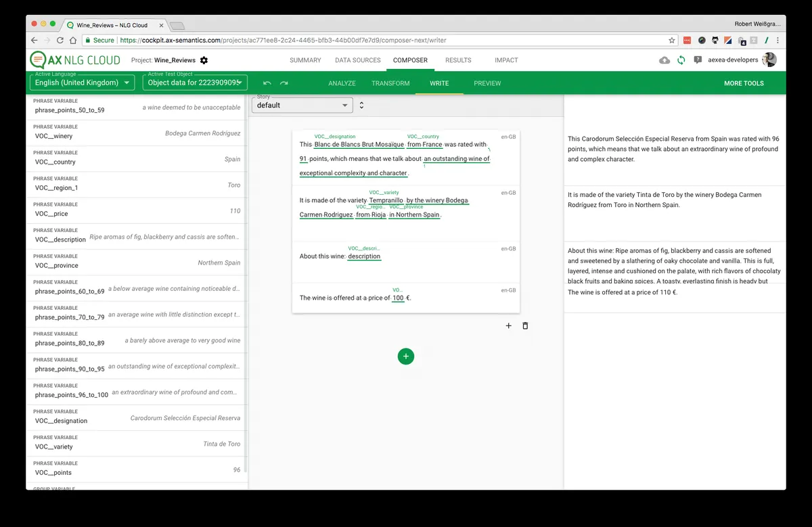
Task: Open the GitHub extension icon
Action: pos(715,41)
